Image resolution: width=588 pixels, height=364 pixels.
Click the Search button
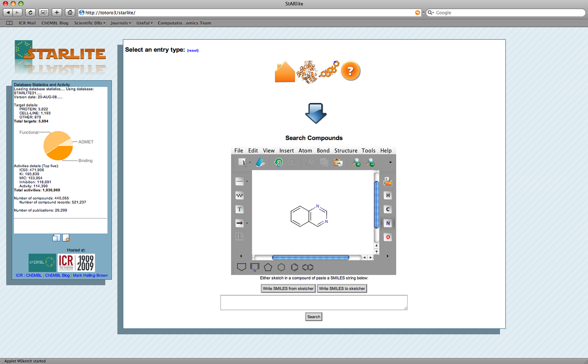pyautogui.click(x=314, y=317)
